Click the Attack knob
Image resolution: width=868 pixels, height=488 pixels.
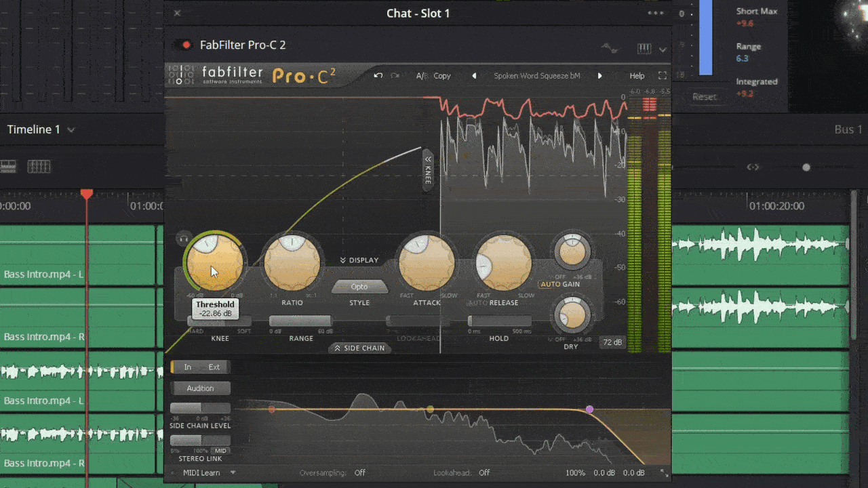pyautogui.click(x=427, y=264)
